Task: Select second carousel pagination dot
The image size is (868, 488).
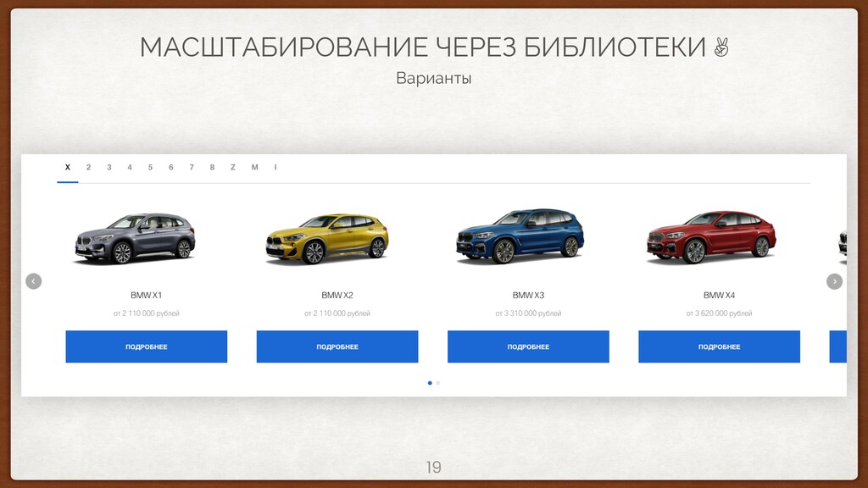Action: pyautogui.click(x=438, y=383)
